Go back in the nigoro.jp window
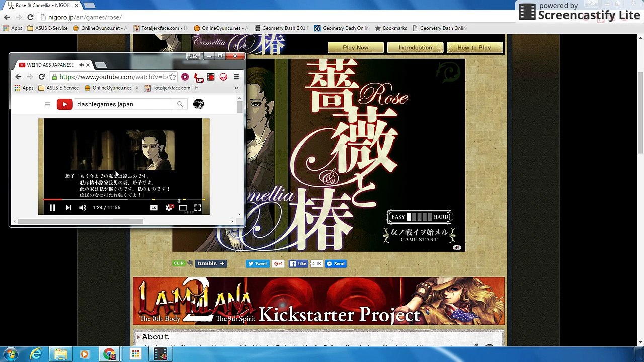This screenshot has width=644, height=362. pyautogui.click(x=7, y=17)
